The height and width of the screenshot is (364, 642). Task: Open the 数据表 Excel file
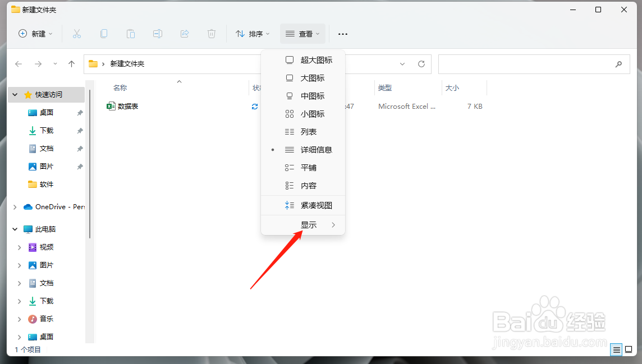[128, 106]
